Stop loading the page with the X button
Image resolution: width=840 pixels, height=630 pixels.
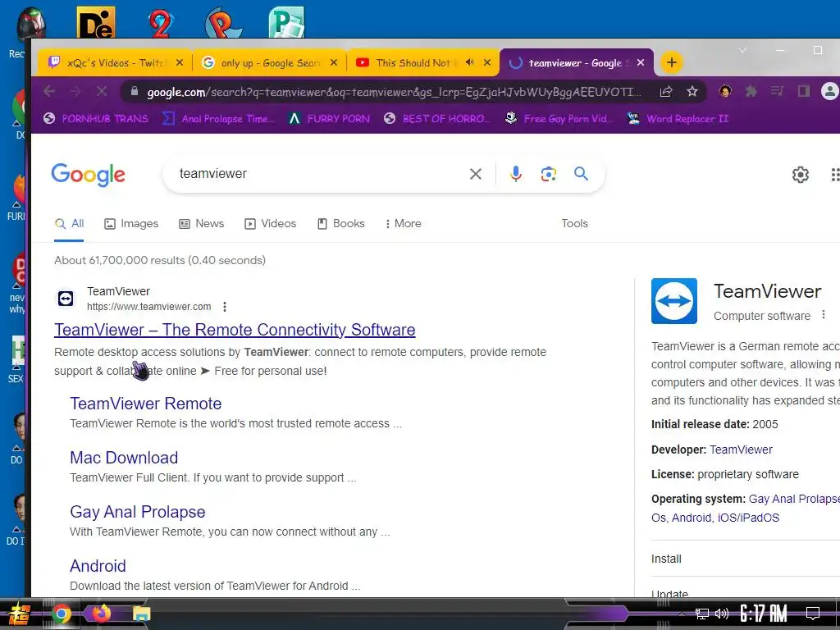point(101,92)
